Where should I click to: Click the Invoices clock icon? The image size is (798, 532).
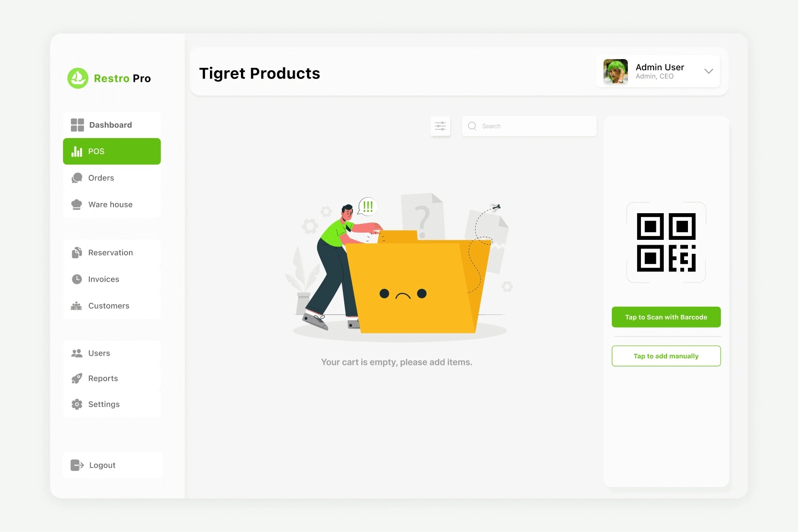coord(77,279)
